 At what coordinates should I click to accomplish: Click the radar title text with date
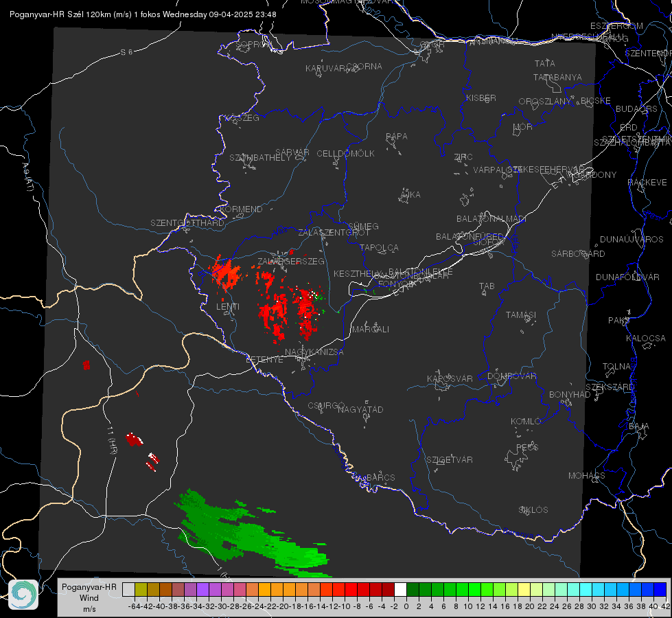point(143,14)
